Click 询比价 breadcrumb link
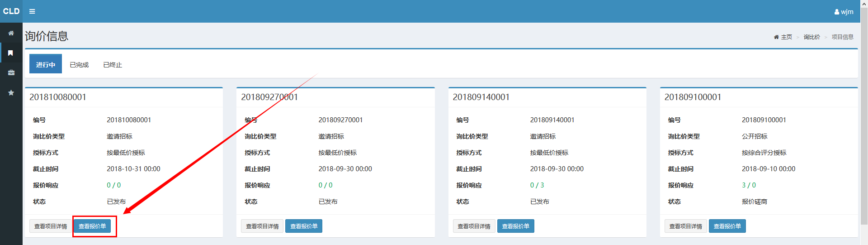868x245 pixels. pos(811,37)
